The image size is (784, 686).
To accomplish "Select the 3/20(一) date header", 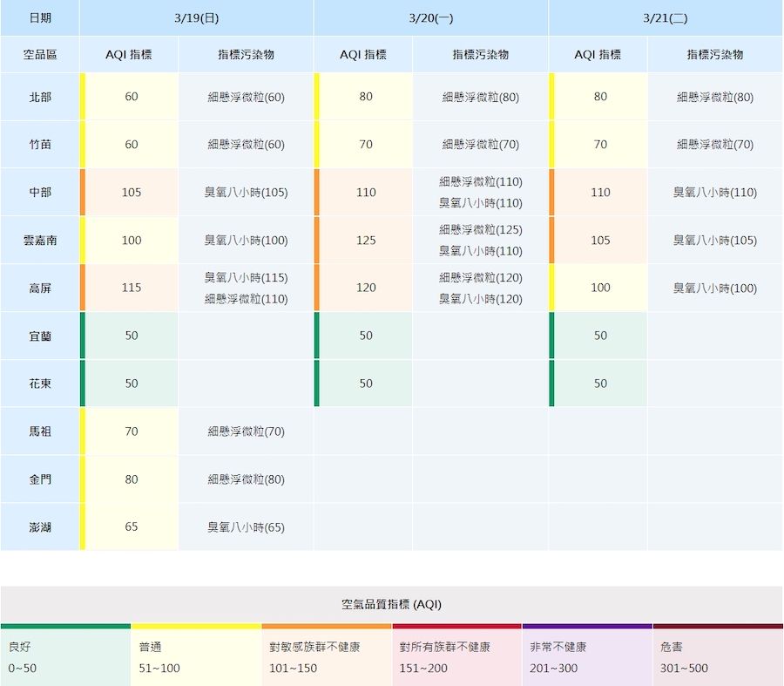I will 431,18.
